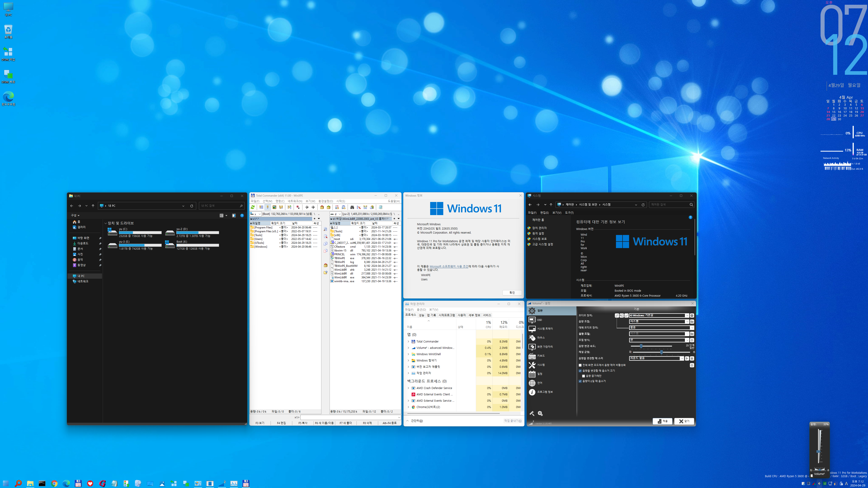Click the view file icon between Total Commander panels
Image resolution: width=868 pixels, height=488 pixels.
pyautogui.click(x=325, y=229)
